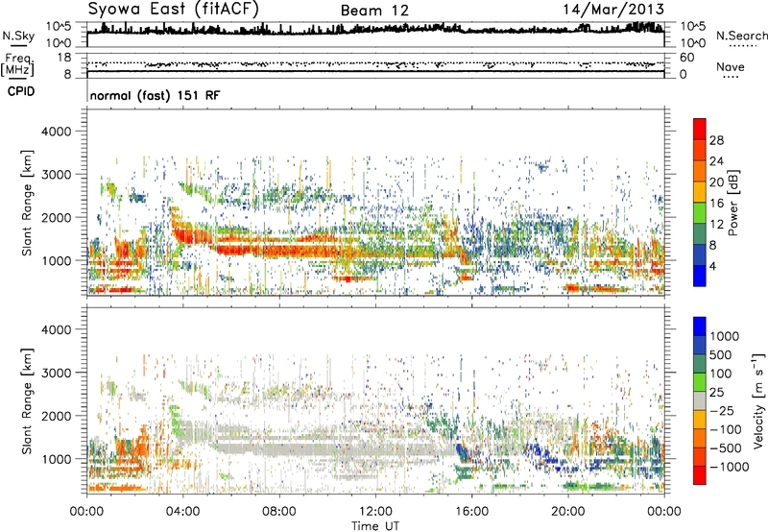768x532 pixels.
Task: Click the "N.Sky" legend label
Action: [x=18, y=36]
